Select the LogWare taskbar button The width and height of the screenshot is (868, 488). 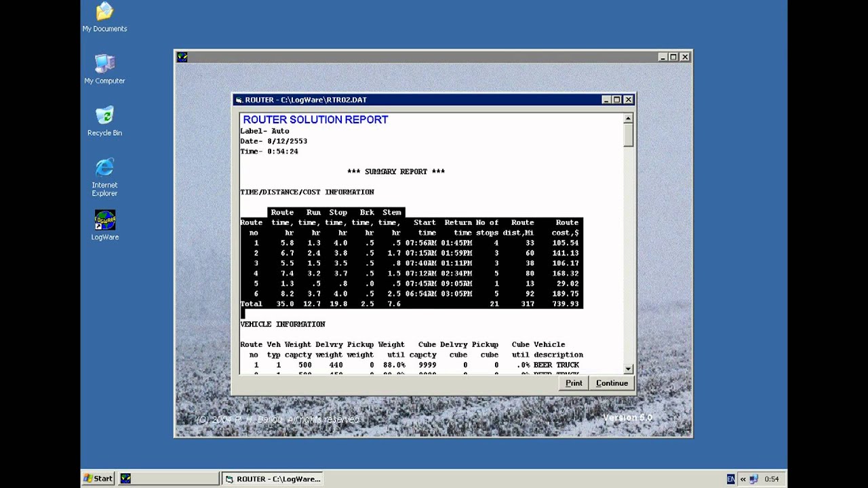168,479
